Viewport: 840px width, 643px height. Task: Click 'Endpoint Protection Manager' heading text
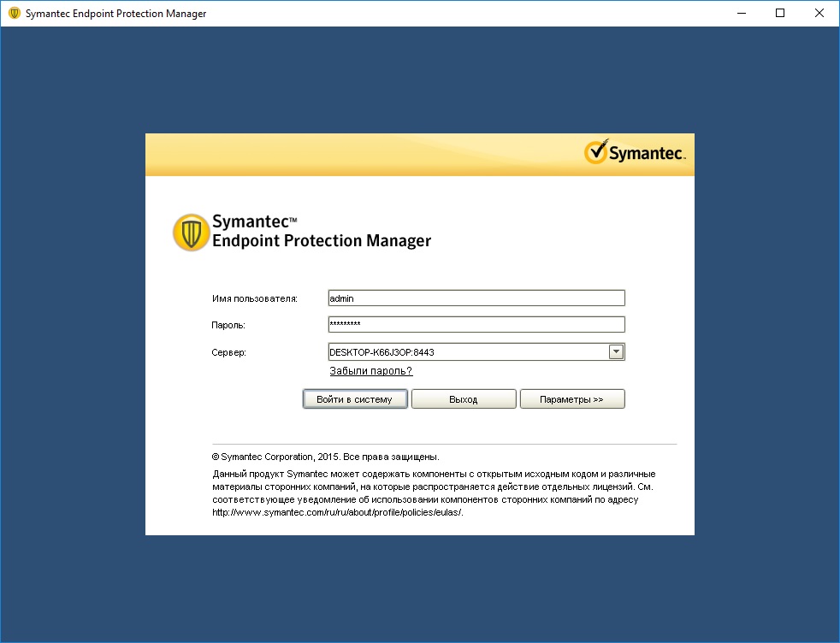coord(322,241)
